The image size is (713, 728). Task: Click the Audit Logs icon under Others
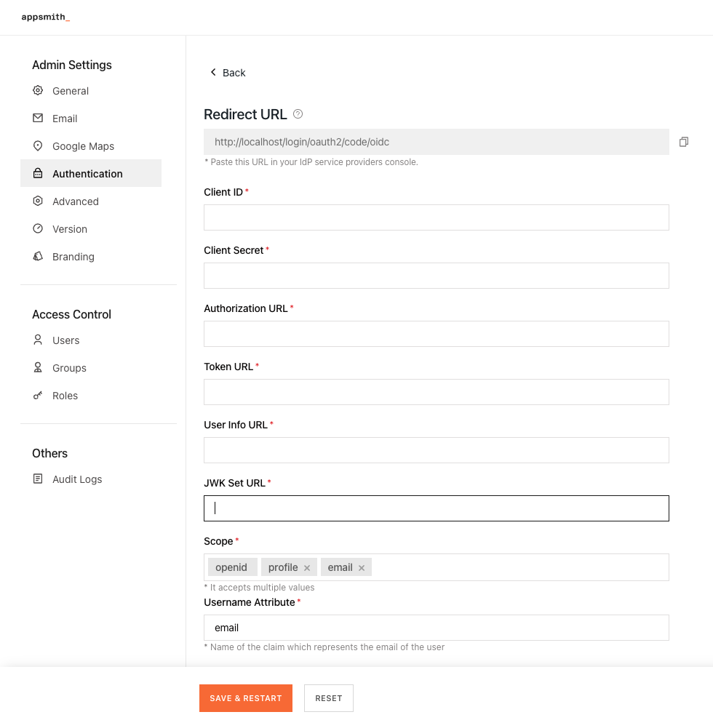coord(38,479)
